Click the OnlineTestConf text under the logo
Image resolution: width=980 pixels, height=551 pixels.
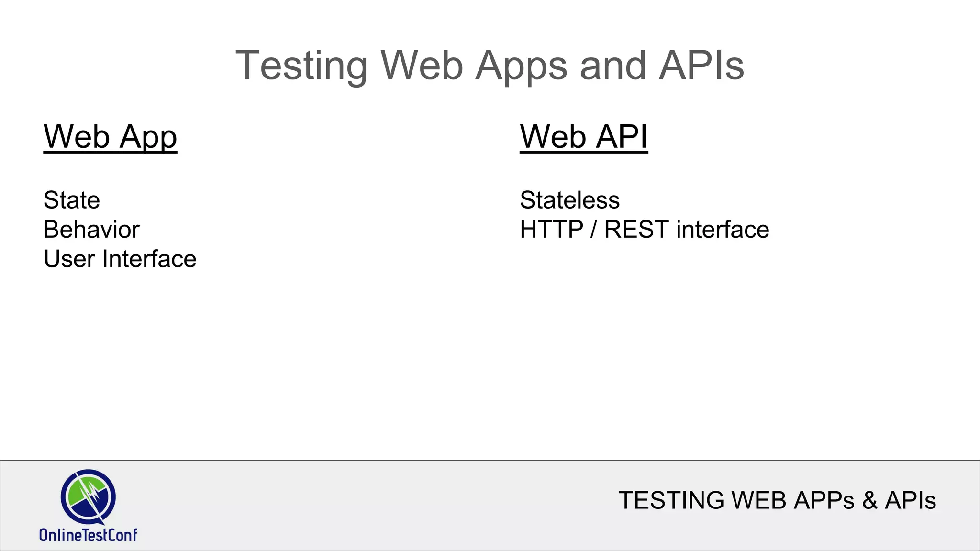coord(88,535)
